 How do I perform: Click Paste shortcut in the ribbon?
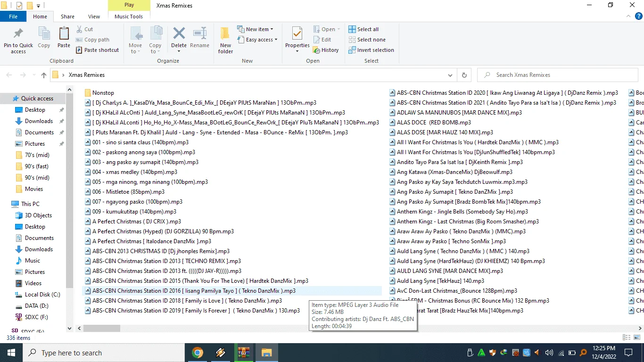click(97, 50)
